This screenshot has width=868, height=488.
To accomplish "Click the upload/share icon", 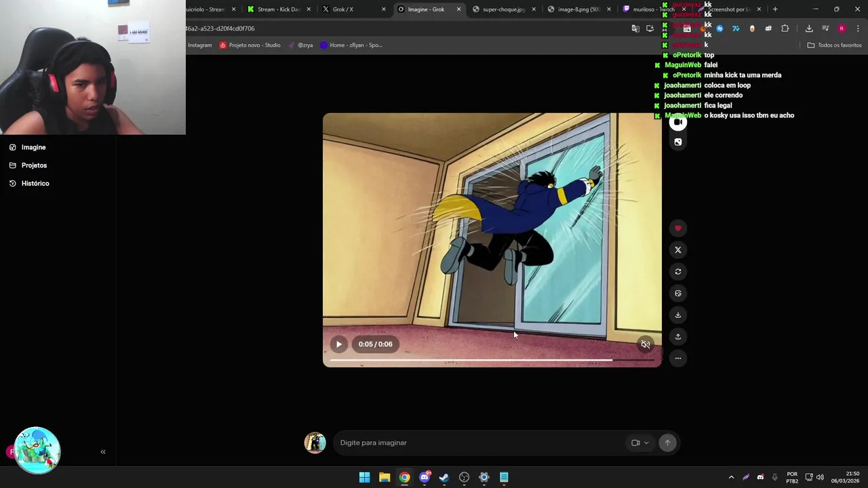I will click(x=677, y=337).
